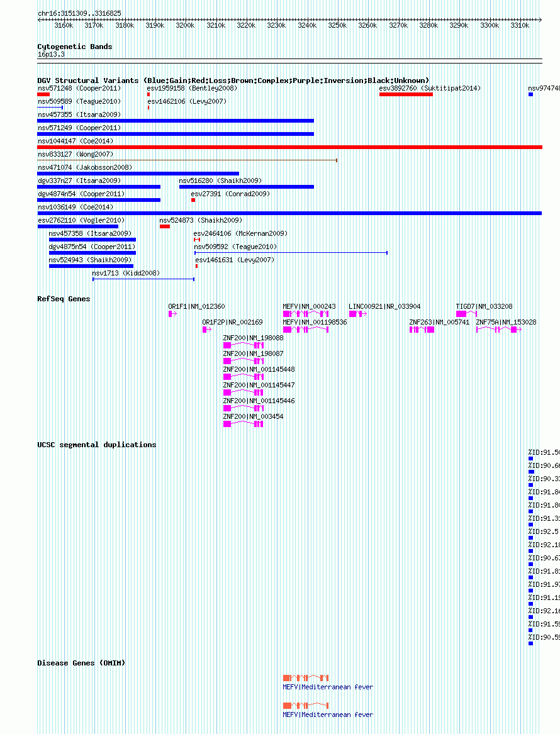Open gene ZNF75A|NM_153028

[506, 322]
